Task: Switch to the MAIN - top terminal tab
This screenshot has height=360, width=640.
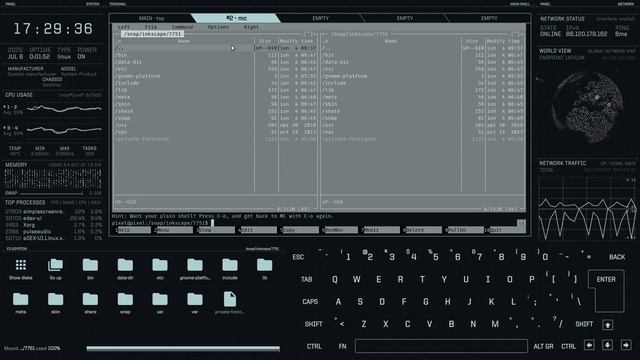Action: point(151,18)
